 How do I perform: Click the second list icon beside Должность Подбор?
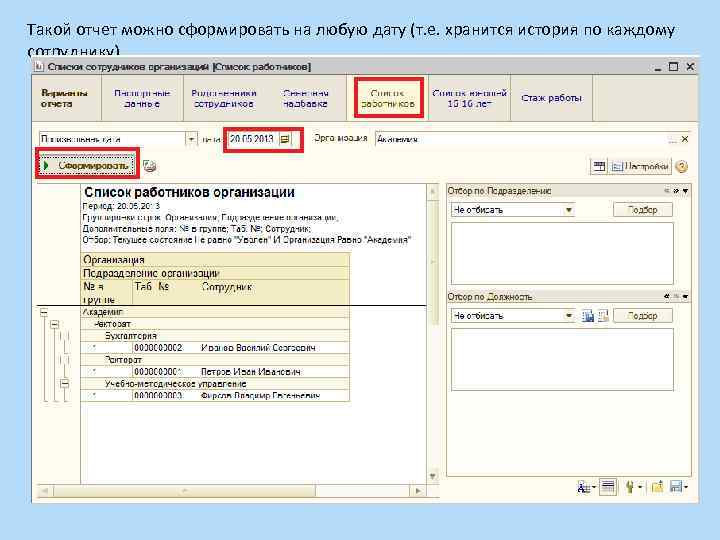603,316
